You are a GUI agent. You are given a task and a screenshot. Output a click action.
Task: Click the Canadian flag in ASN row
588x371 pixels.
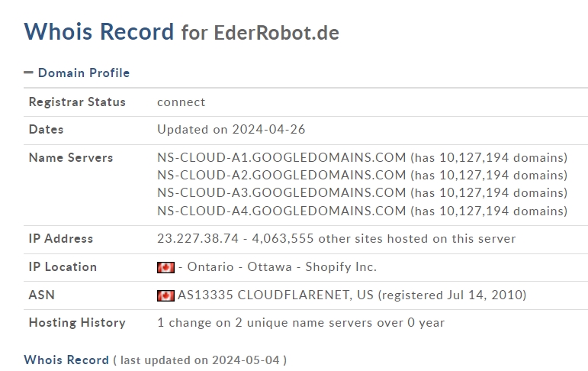click(165, 295)
